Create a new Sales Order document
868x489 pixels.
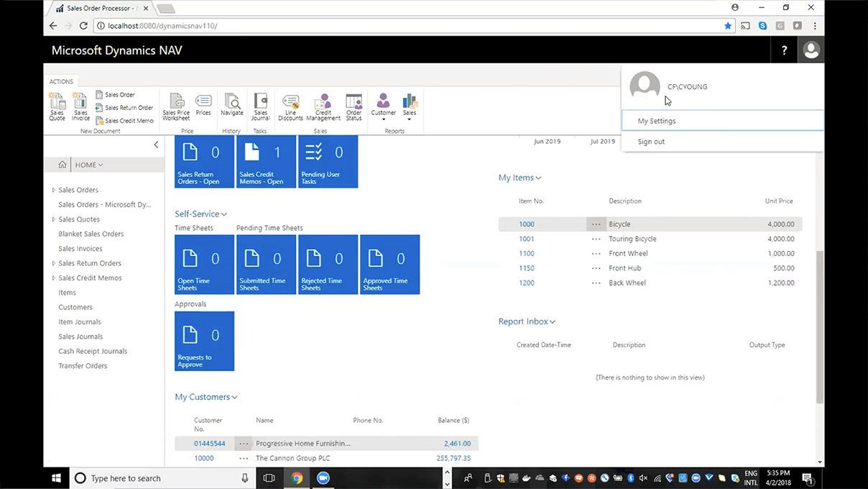(x=115, y=95)
